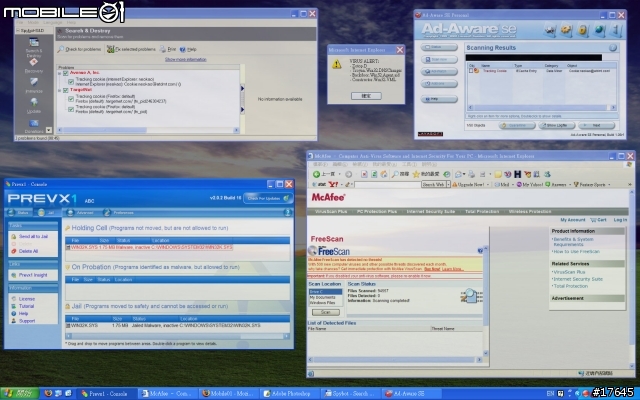Open Internet Security Suite tab on McAfee page
Image resolution: width=640 pixels, height=400 pixels.
click(x=431, y=211)
